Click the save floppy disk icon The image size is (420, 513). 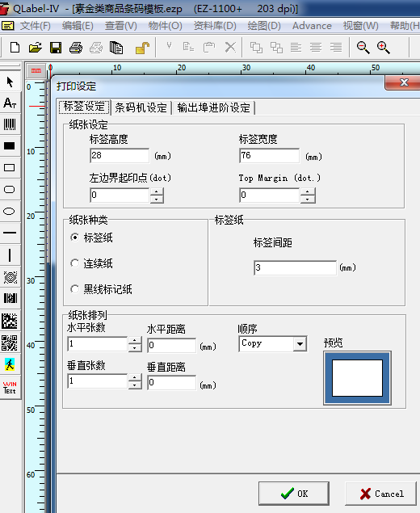tap(56, 48)
